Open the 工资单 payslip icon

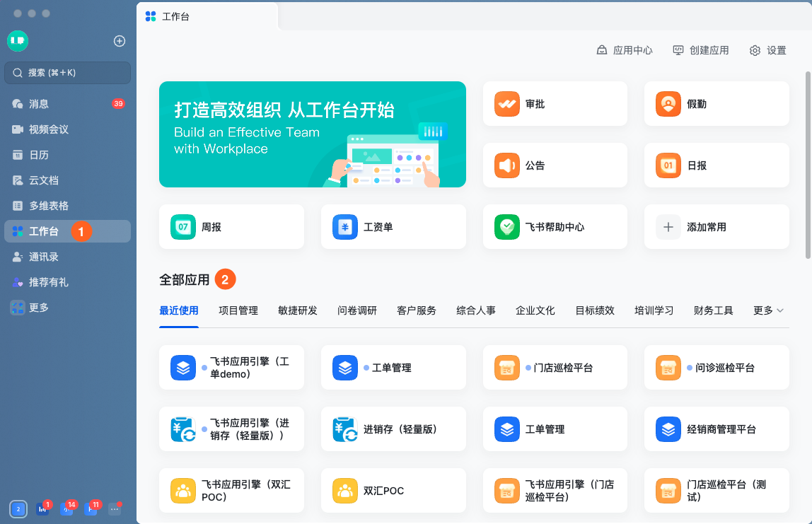coord(345,227)
